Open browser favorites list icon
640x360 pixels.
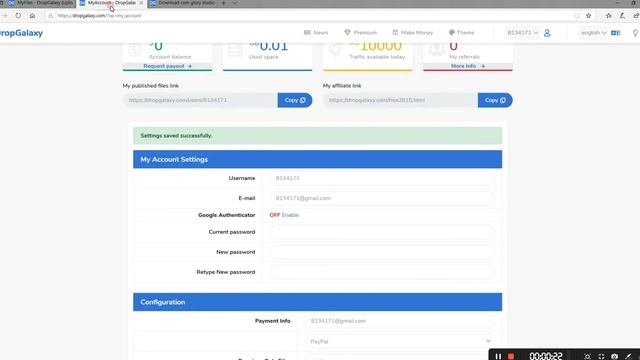coord(609,16)
